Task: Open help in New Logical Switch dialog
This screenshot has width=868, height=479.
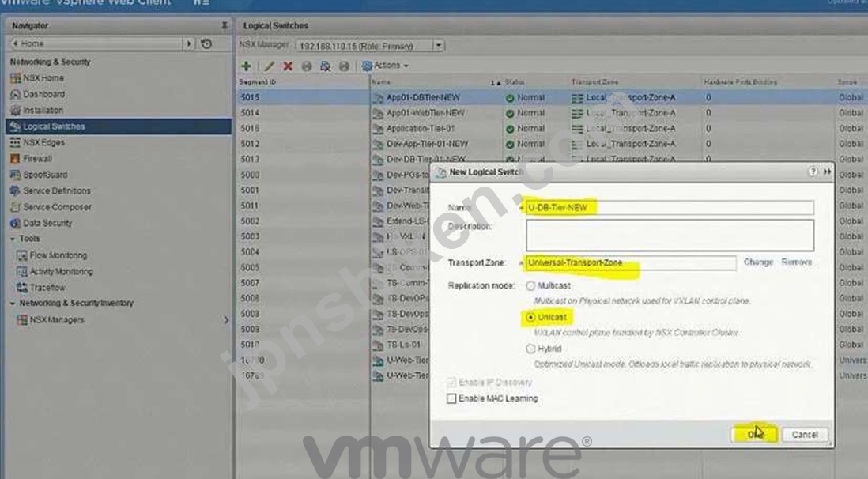Action: tap(813, 172)
